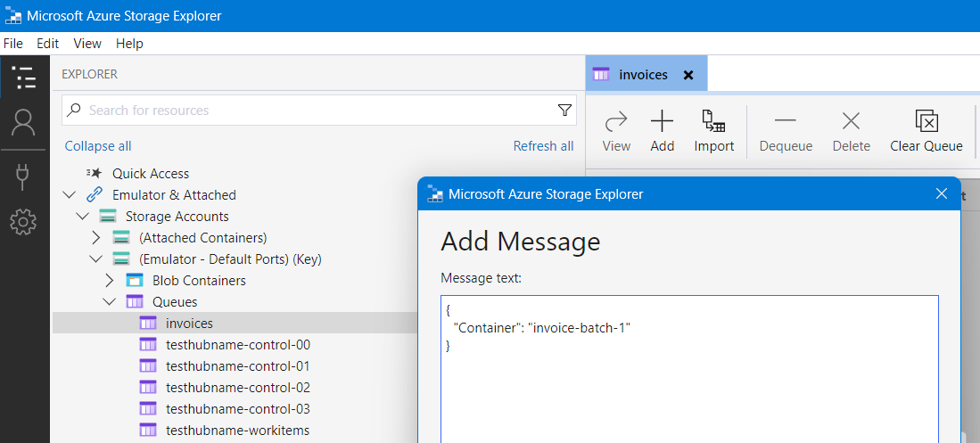980x443 pixels.
Task: Click the EXPLORER panel heading
Action: 89,74
